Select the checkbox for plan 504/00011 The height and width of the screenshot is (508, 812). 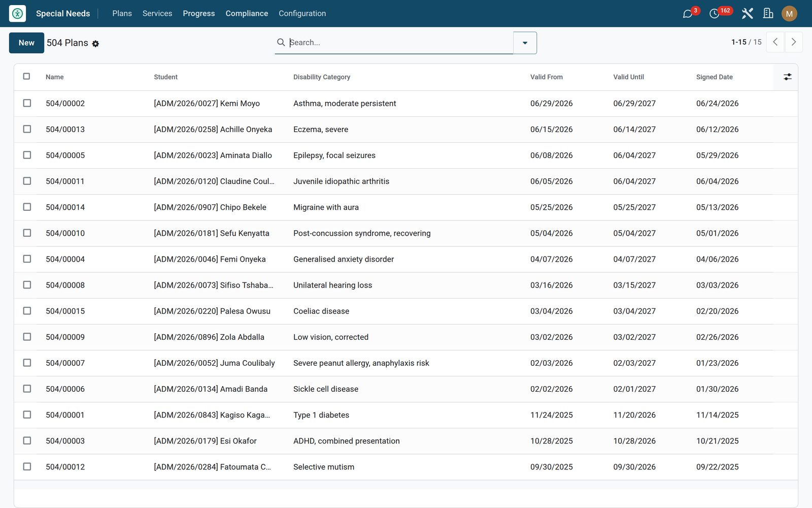point(27,181)
